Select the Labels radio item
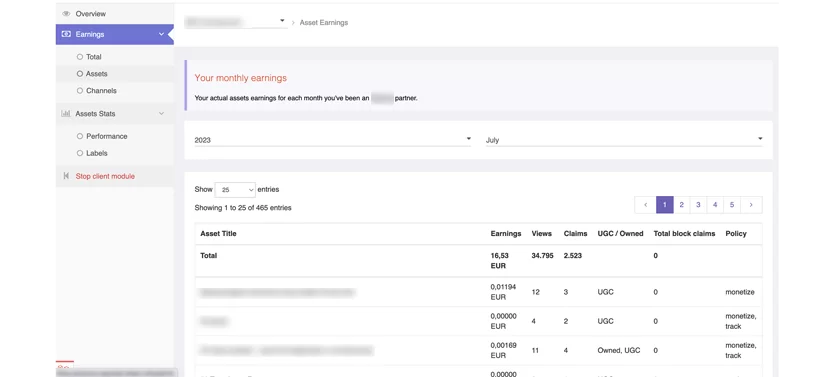This screenshot has height=377, width=834. tap(92, 153)
